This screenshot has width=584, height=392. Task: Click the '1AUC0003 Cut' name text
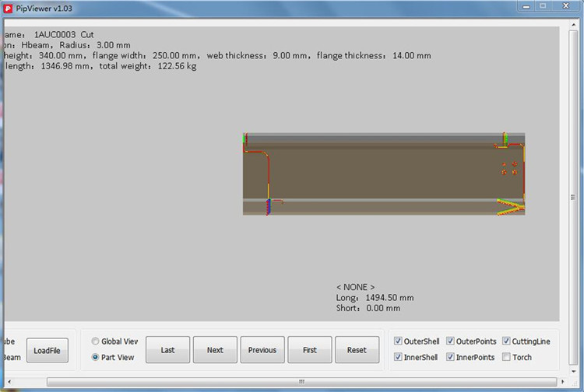click(x=64, y=34)
